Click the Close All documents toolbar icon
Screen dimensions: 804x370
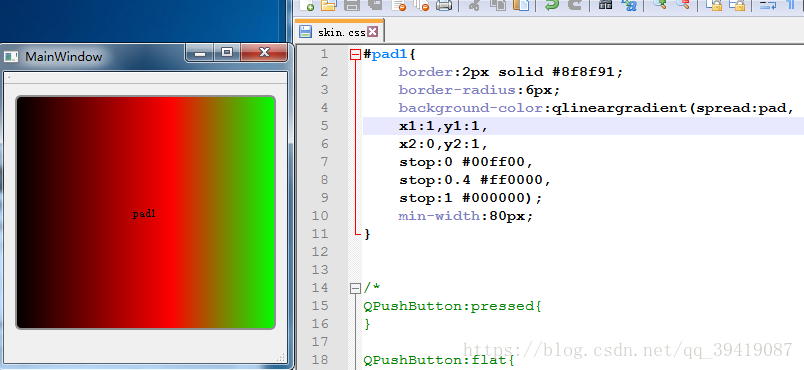421,5
